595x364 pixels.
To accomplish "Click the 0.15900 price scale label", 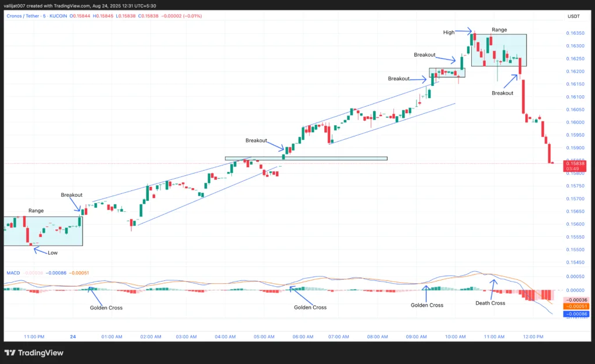I will (575, 147).
